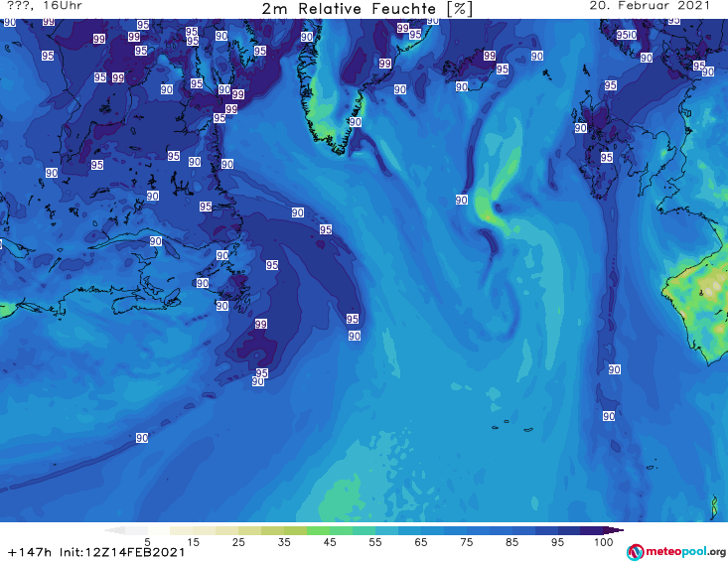
Task: Click the '5' tick label on color scale
Action: (147, 542)
